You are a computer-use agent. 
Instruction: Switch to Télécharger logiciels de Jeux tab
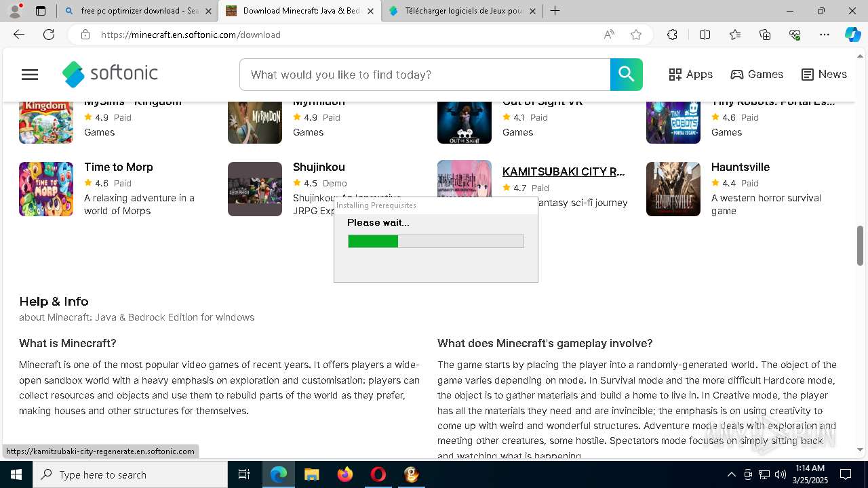pos(462,11)
